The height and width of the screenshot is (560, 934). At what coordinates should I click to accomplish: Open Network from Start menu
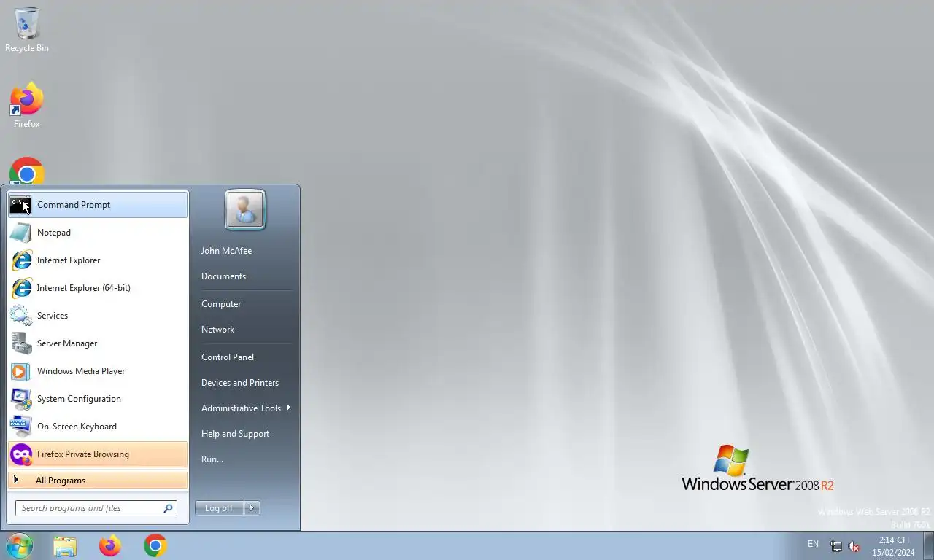click(x=217, y=330)
